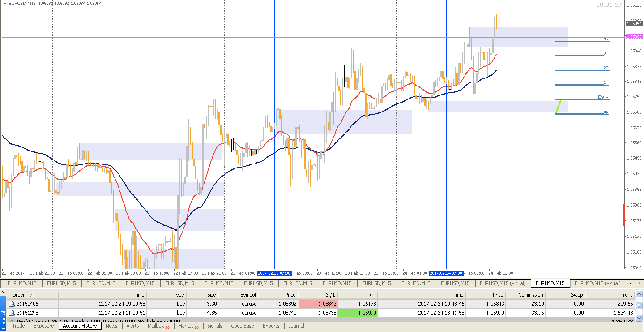Click open time 2017.02.24 11:00:51
This screenshot has width=644, height=332.
[122, 313]
